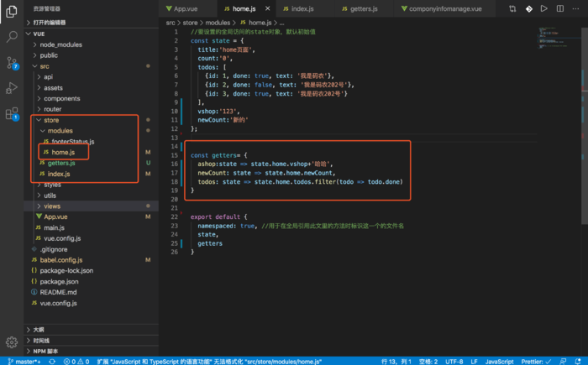This screenshot has height=365, width=588.
Task: Open the Manage gear menu
Action: point(12,342)
